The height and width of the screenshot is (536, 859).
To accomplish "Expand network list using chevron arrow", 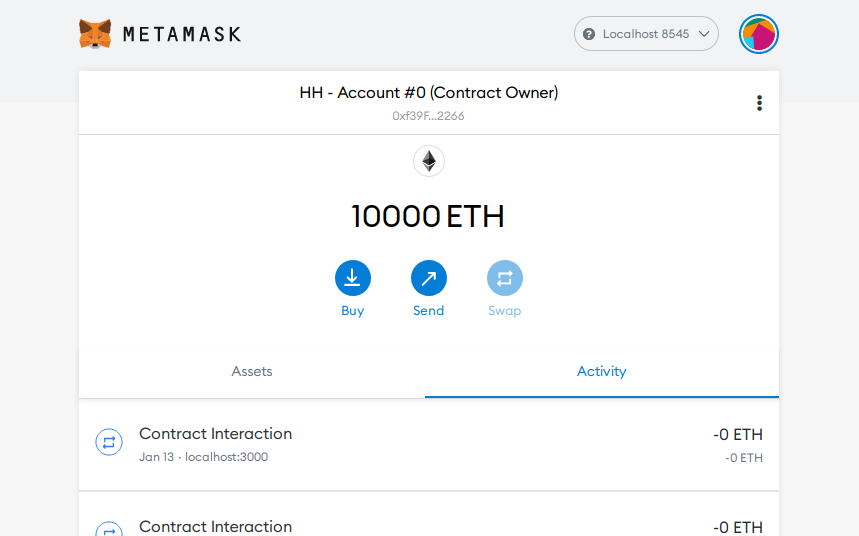I will click(x=704, y=34).
